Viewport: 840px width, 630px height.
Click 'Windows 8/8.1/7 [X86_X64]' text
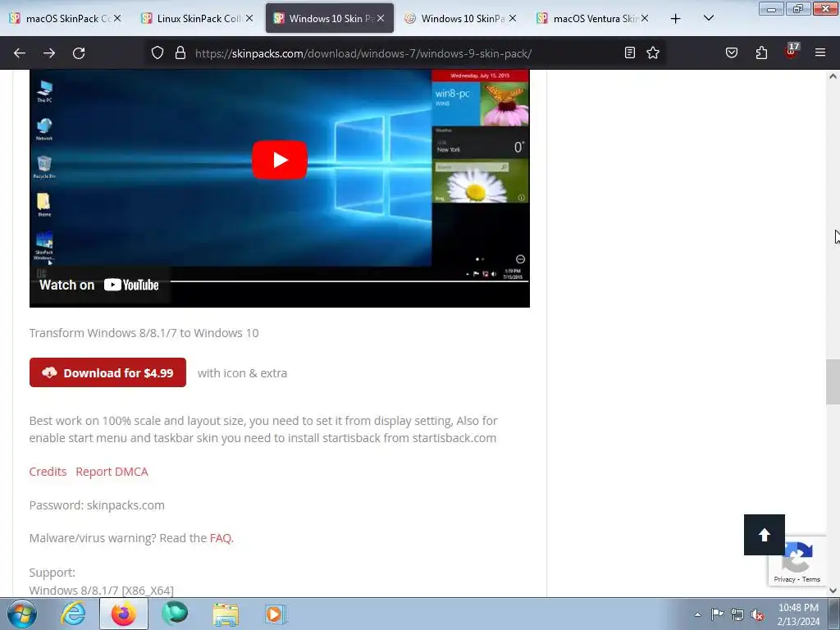click(x=101, y=591)
